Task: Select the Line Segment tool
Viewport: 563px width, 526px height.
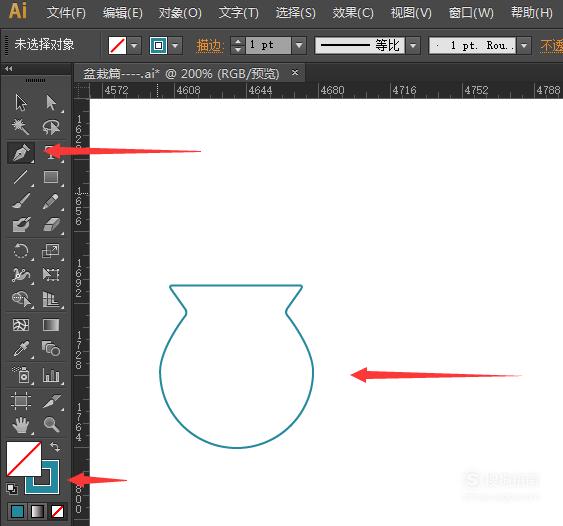Action: 21,177
